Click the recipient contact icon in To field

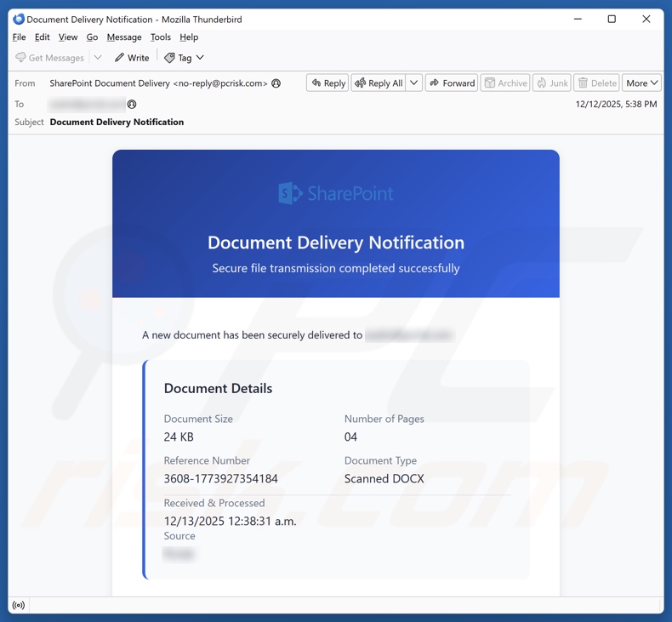132,104
